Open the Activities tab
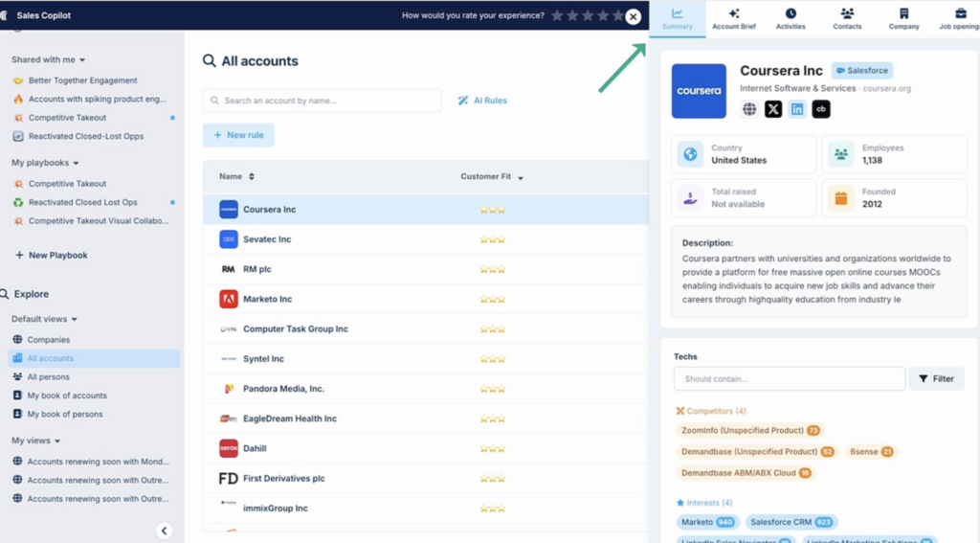 (791, 19)
